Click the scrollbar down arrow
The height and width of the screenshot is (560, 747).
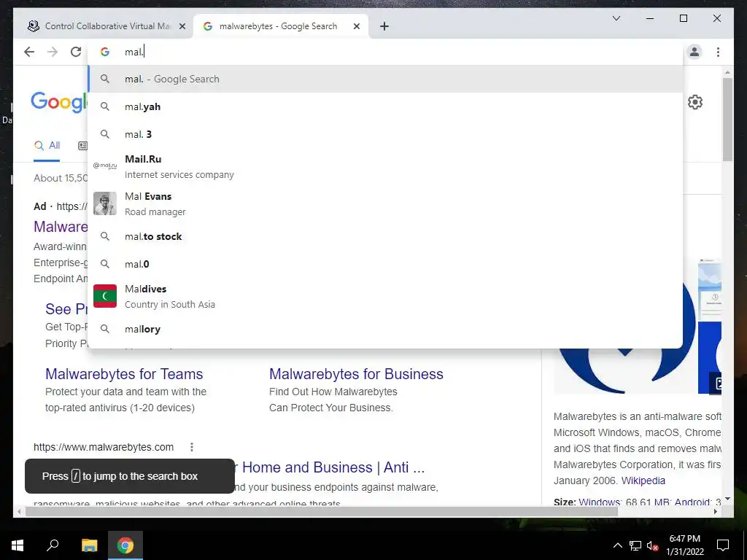(x=727, y=499)
